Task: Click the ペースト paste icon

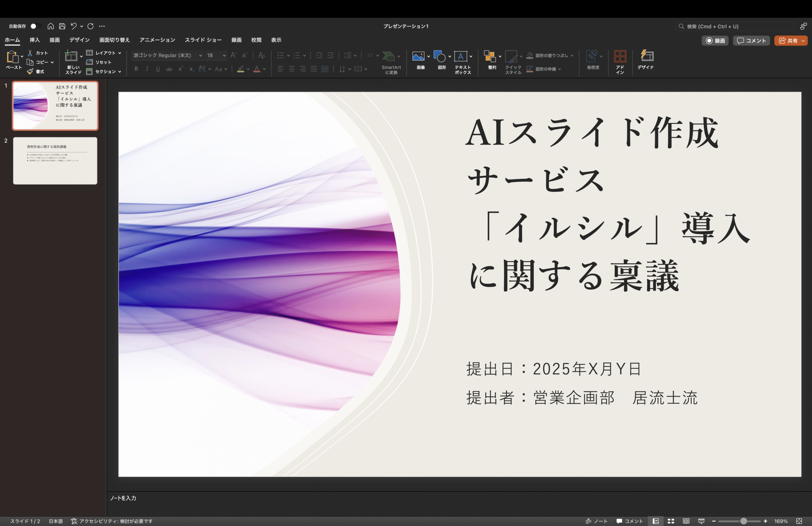Action: coord(12,57)
